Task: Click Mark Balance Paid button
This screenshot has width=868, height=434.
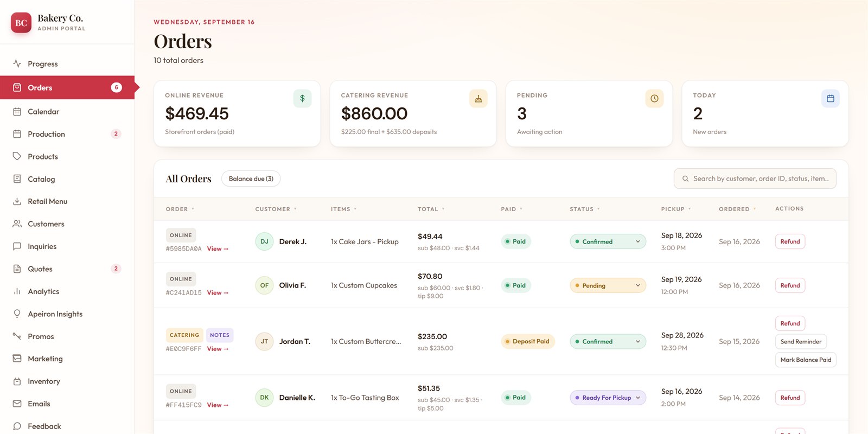Action: pyautogui.click(x=806, y=360)
